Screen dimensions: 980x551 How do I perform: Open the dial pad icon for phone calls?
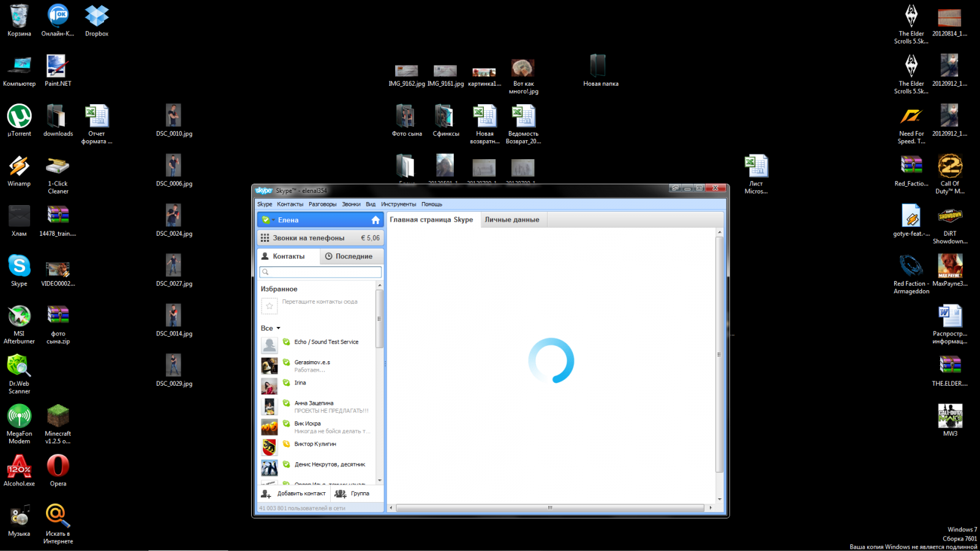pyautogui.click(x=265, y=238)
